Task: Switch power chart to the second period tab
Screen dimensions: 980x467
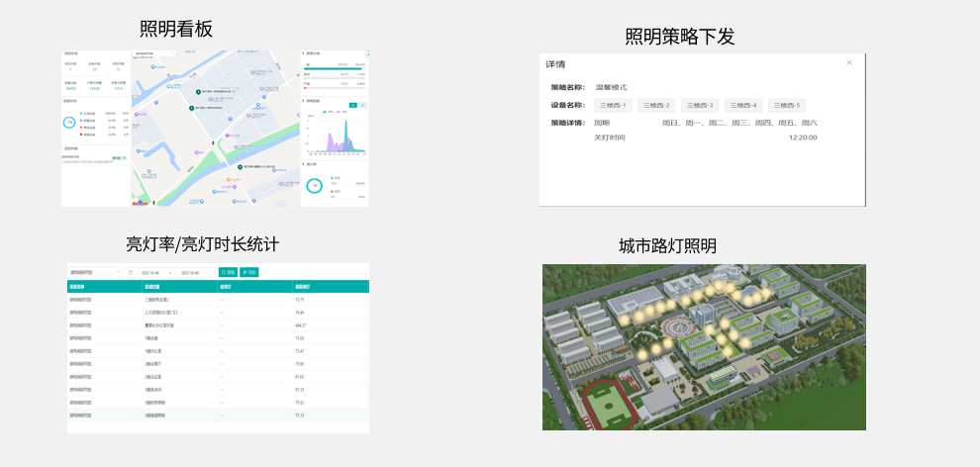Action: pyautogui.click(x=362, y=104)
